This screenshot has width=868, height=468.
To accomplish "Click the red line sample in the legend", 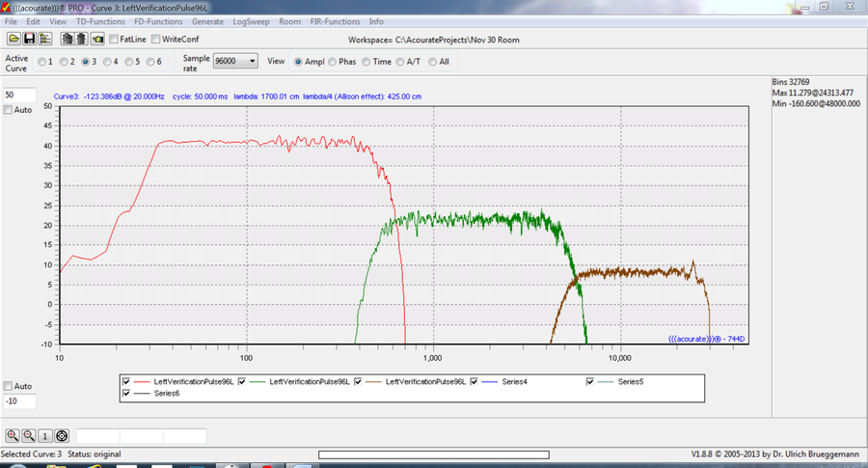I will [x=143, y=381].
